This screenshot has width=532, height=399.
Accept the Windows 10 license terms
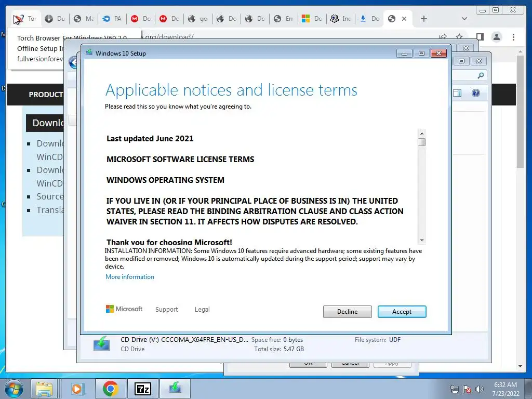(x=402, y=312)
